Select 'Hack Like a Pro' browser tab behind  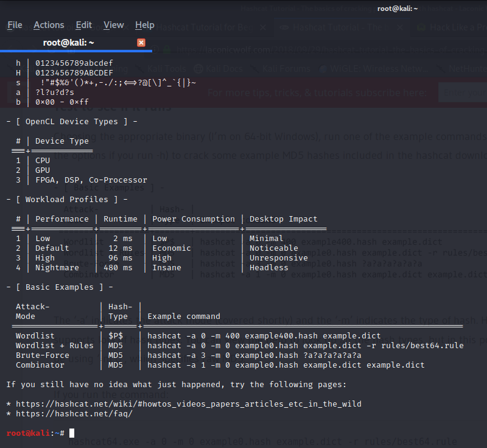[x=457, y=27]
